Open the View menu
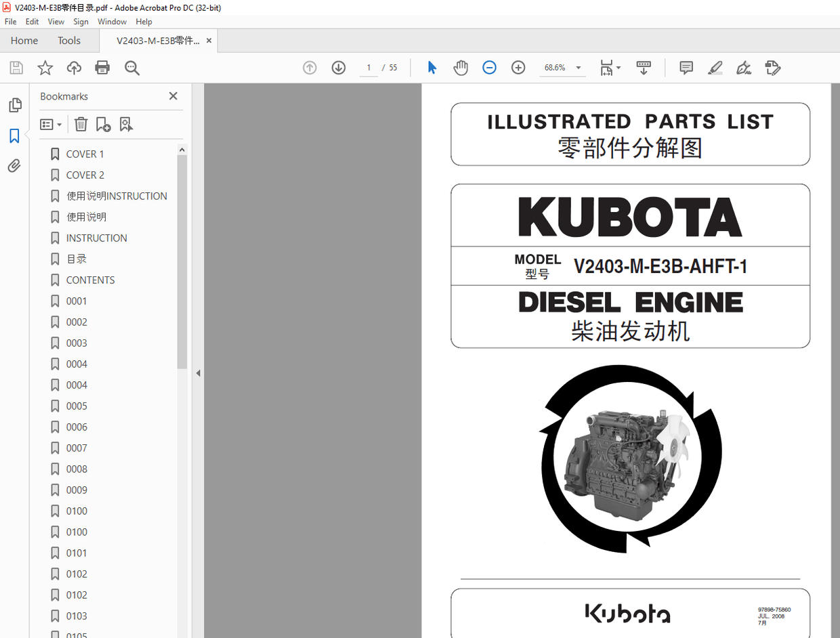Viewport: 840px width, 638px height. pyautogui.click(x=56, y=21)
